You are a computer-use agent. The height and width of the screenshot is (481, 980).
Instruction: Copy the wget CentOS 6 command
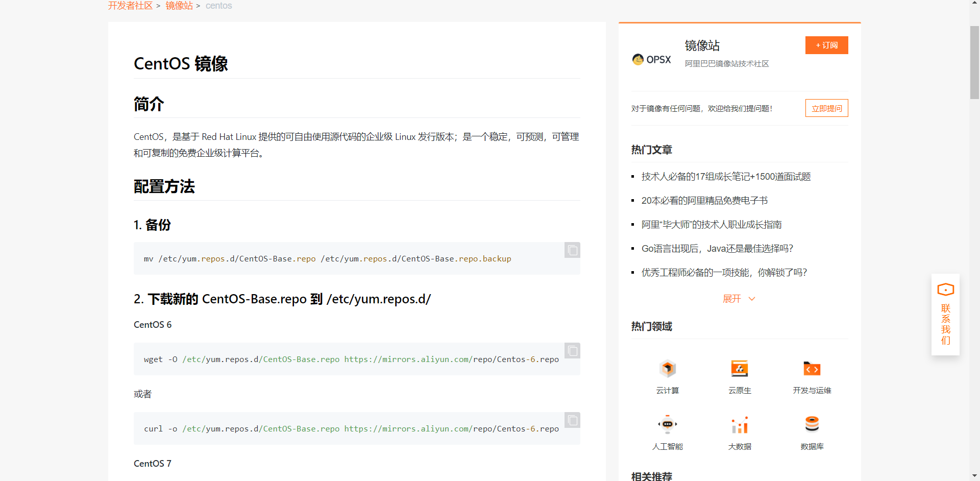click(x=572, y=351)
